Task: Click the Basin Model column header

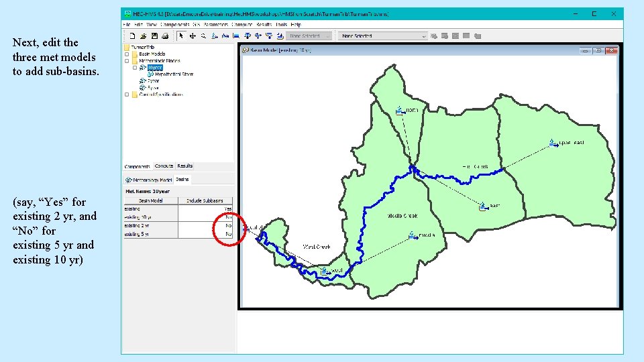Action: [x=151, y=200]
